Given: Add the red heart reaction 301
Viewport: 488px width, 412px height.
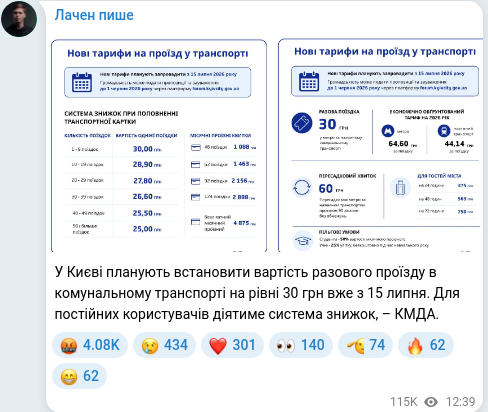Looking at the screenshot, I should pyautogui.click(x=232, y=345).
